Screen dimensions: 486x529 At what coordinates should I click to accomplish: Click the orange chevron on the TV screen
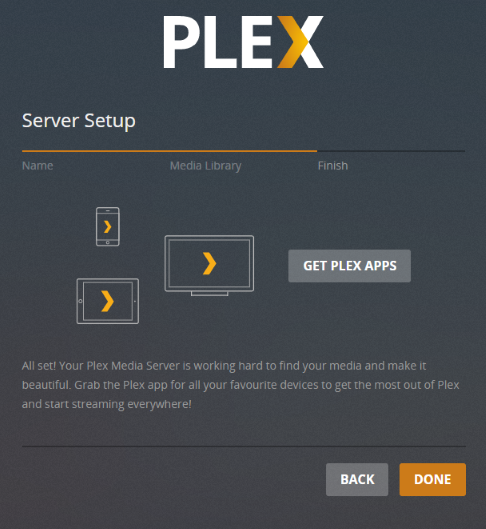click(x=209, y=263)
